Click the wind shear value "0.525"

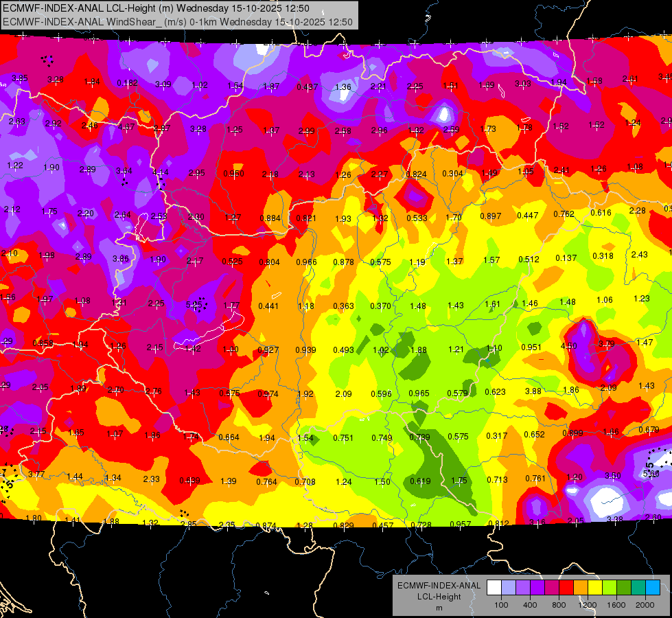(x=232, y=261)
